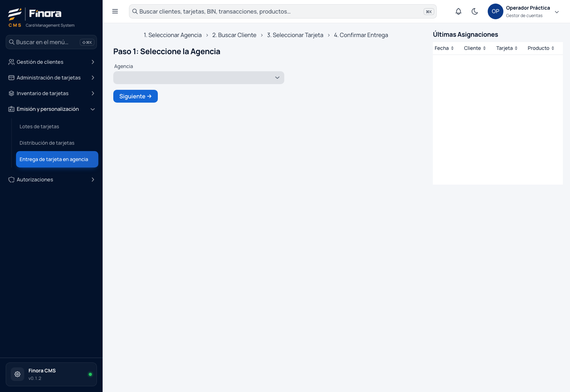Click the ⌘K shortcut badge in search
Viewport: 570px width, 392px height.
[429, 12]
